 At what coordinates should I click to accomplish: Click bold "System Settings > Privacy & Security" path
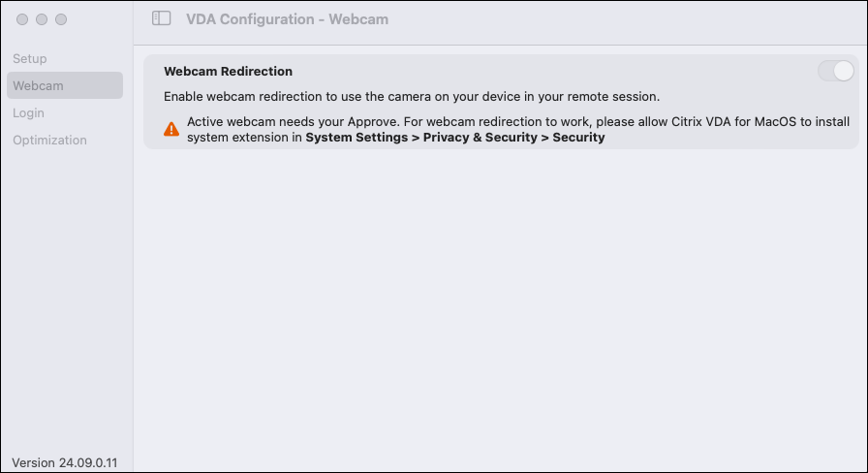[454, 138]
